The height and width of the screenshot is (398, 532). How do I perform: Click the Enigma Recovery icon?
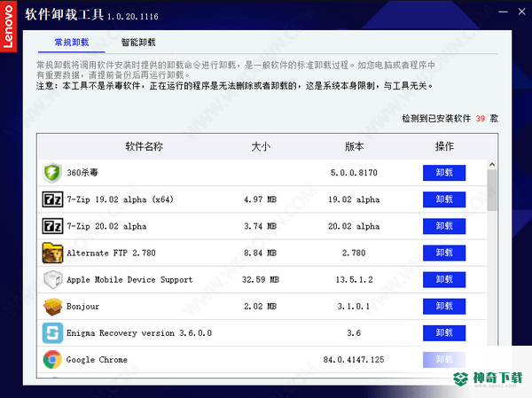click(52, 333)
